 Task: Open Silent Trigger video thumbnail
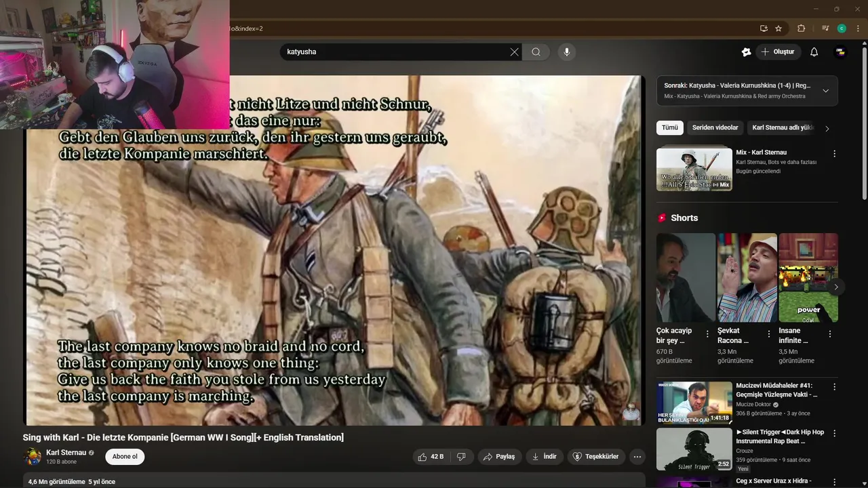pyautogui.click(x=694, y=449)
